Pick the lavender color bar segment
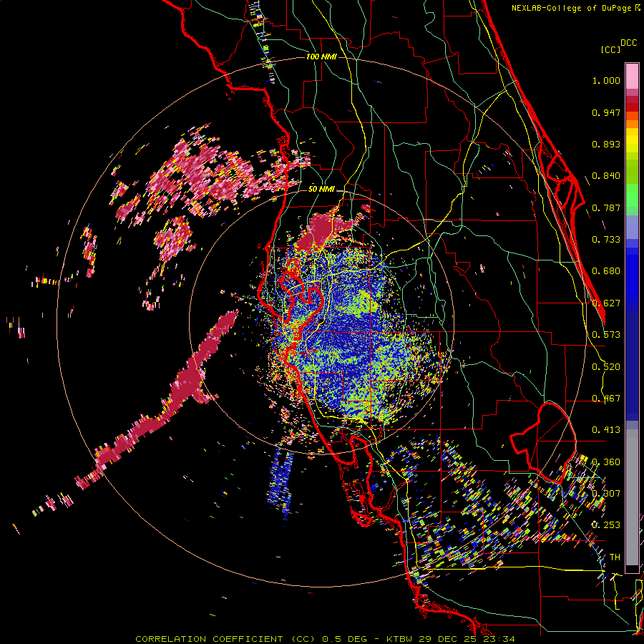This screenshot has height=644, width=644. point(632,227)
